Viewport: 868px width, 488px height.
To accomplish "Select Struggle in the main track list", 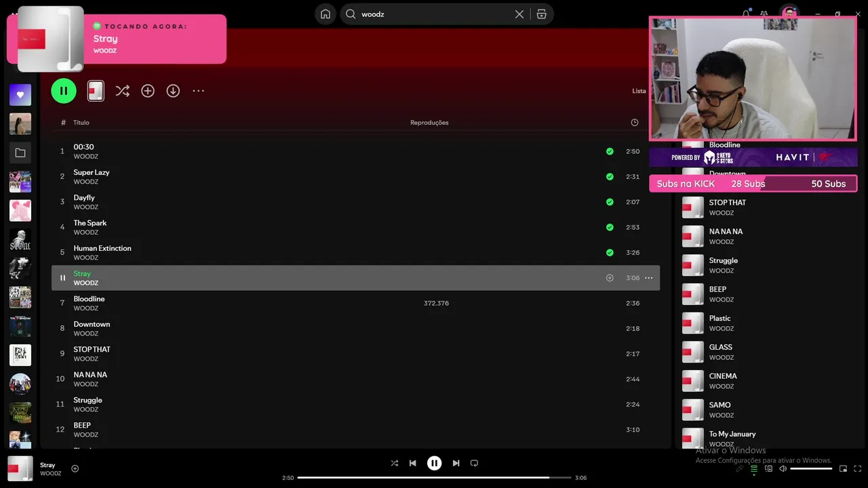I will (x=355, y=404).
